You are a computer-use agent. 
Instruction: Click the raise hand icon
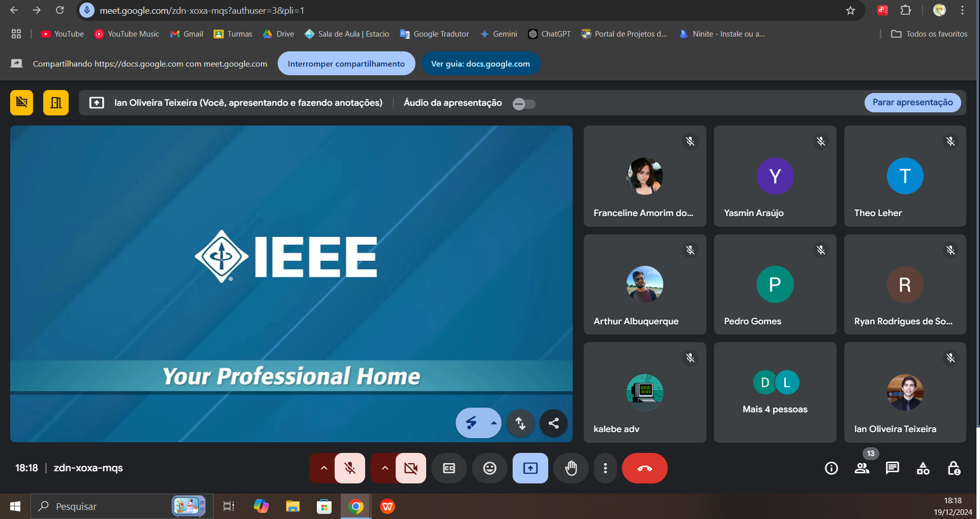pos(571,468)
